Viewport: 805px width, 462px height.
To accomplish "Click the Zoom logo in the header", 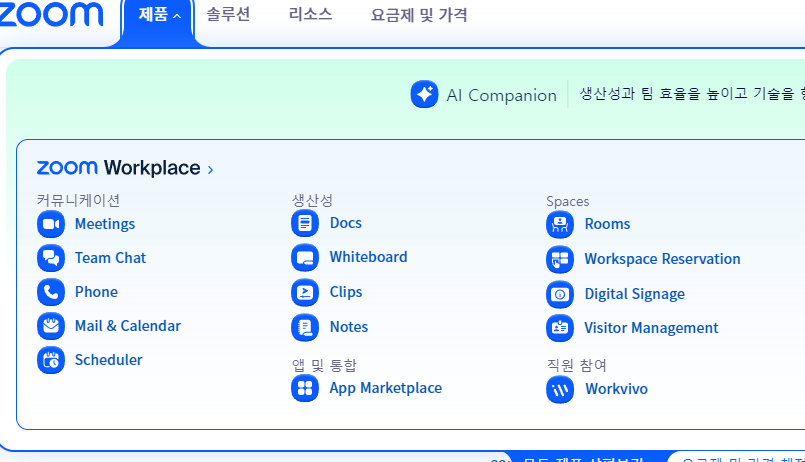I will point(50,14).
